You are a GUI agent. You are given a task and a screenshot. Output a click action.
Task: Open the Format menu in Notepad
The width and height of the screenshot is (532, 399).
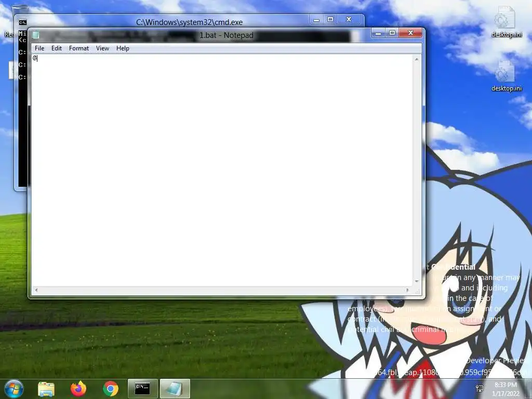[79, 48]
